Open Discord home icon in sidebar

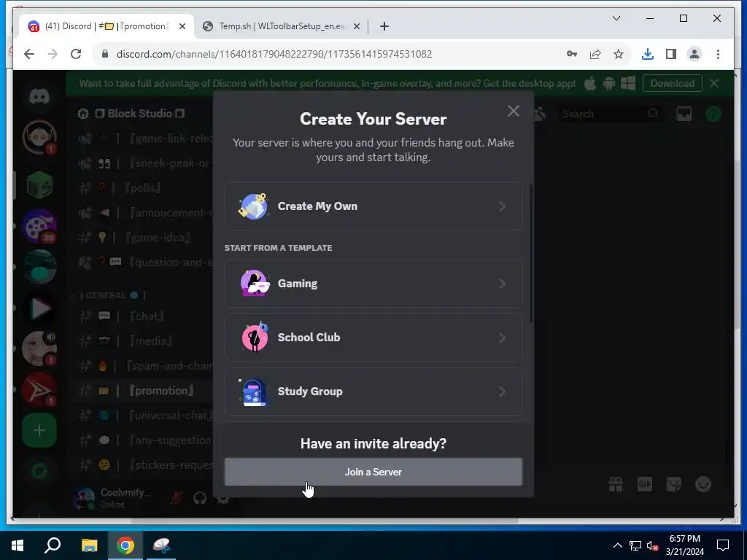(39, 97)
